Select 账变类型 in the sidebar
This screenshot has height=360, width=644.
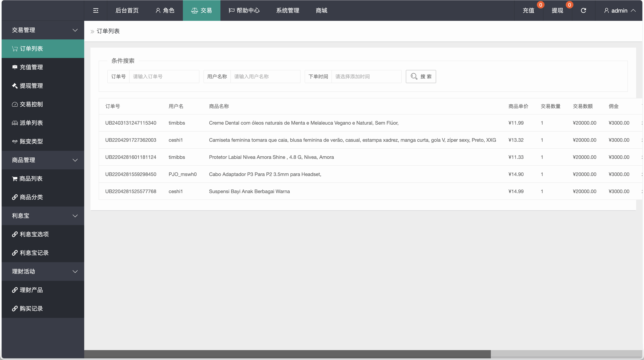tap(31, 141)
